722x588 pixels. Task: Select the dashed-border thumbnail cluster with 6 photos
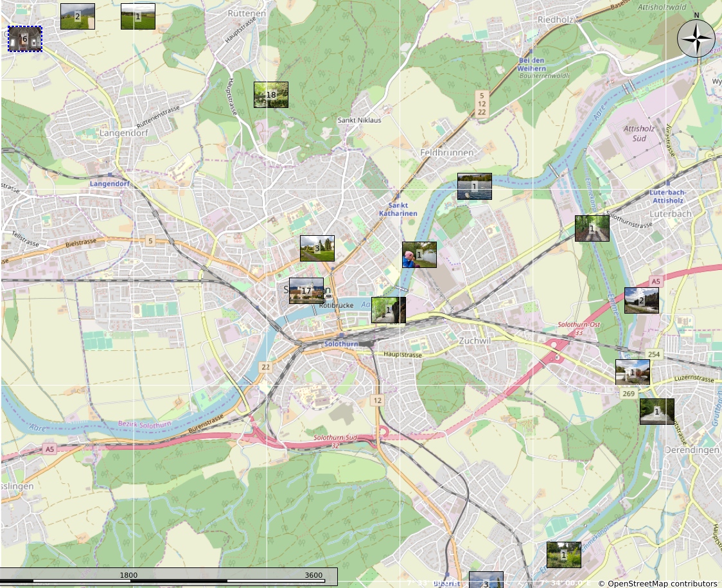pyautogui.click(x=24, y=39)
